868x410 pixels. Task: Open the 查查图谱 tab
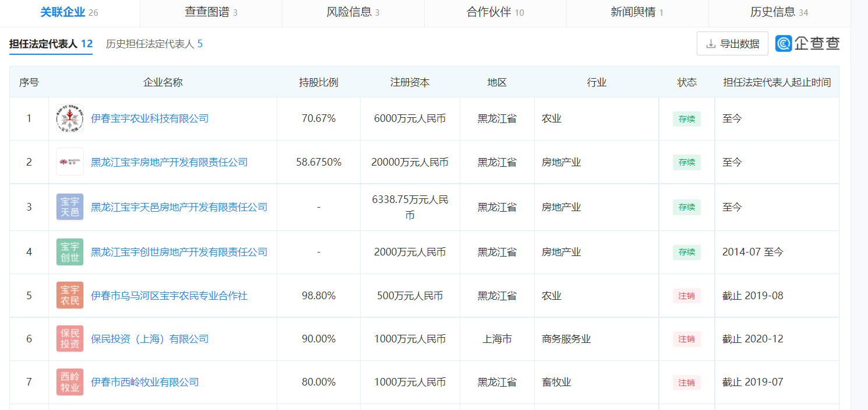211,12
